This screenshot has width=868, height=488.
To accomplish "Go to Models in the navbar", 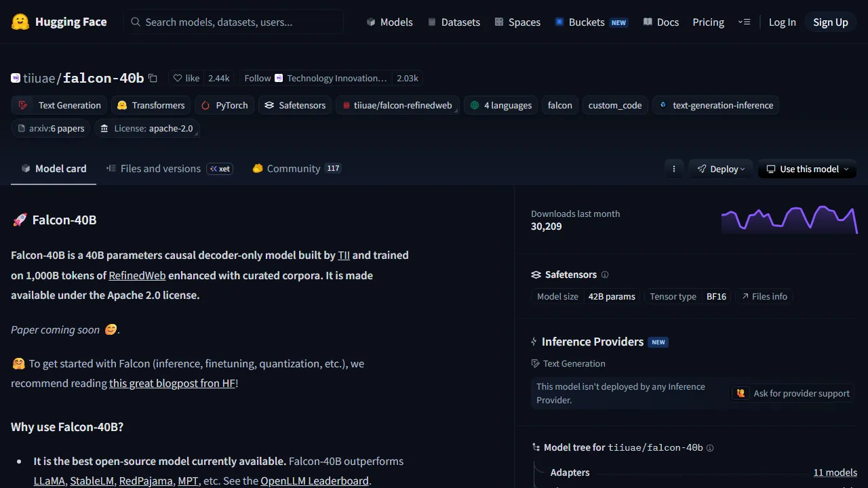I will point(389,22).
